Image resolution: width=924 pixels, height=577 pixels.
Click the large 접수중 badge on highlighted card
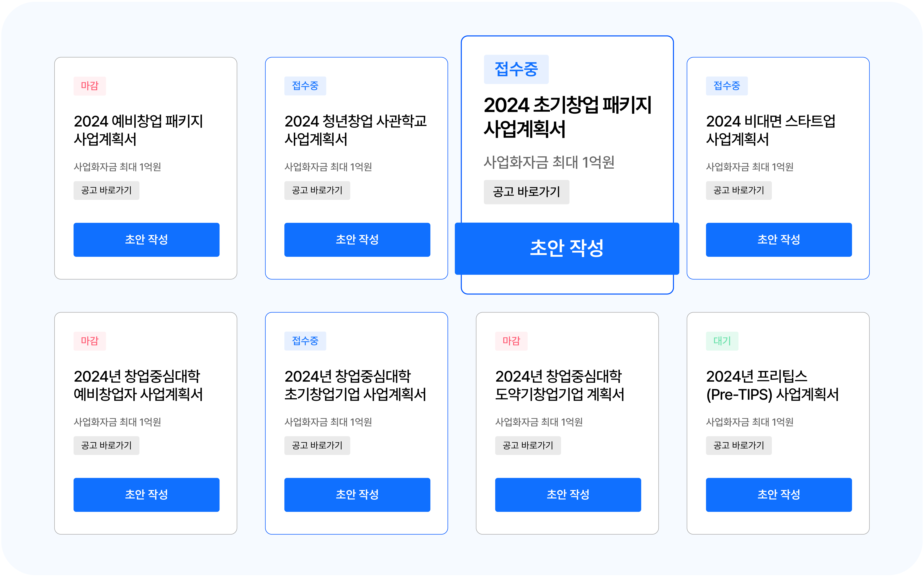(516, 69)
